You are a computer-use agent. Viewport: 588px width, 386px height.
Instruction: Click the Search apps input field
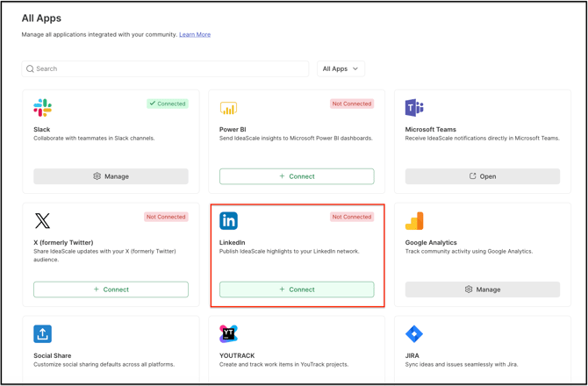point(167,68)
